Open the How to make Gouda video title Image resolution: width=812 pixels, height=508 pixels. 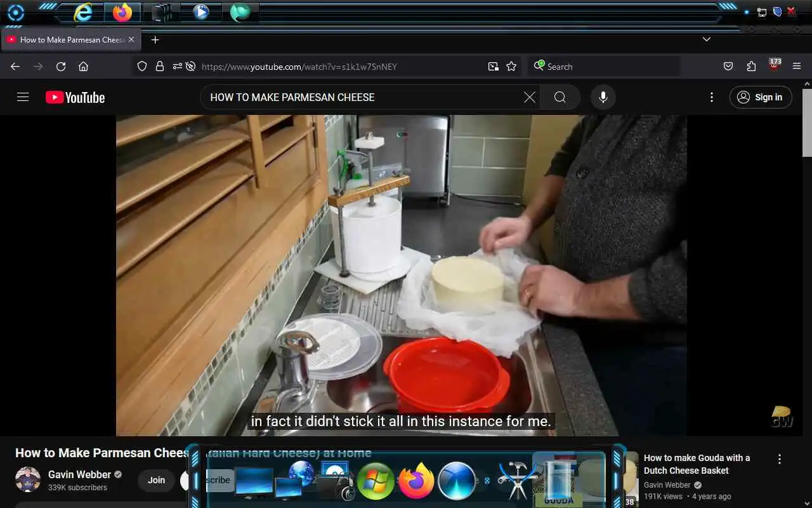point(697,464)
